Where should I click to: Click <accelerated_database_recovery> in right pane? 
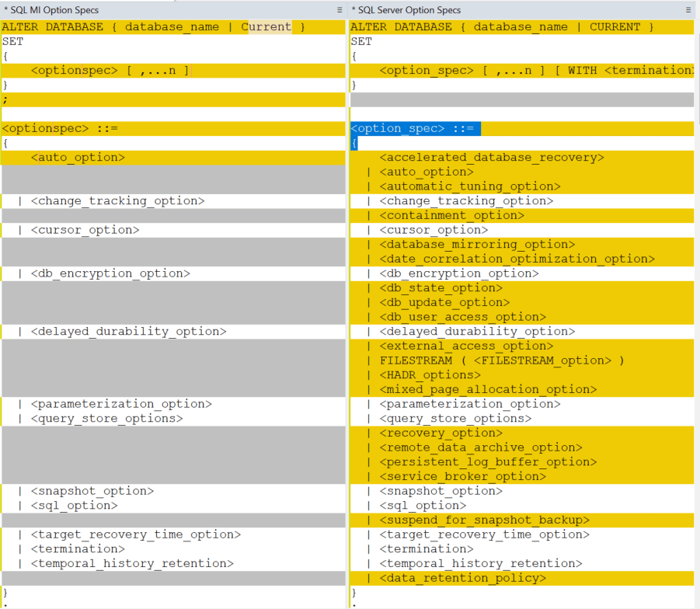click(x=492, y=158)
